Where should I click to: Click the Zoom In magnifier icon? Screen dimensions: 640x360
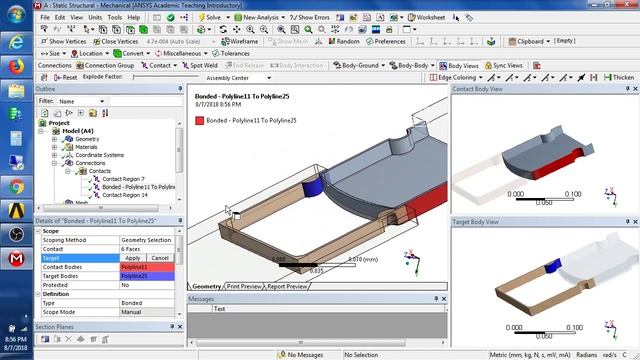pos(250,29)
